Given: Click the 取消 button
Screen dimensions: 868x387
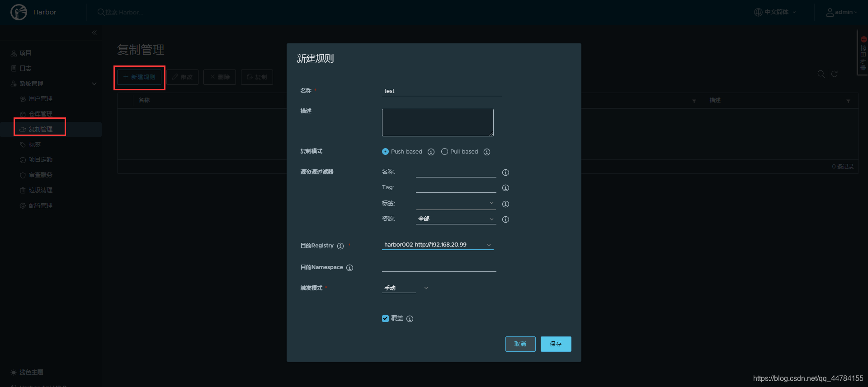Looking at the screenshot, I should 520,344.
